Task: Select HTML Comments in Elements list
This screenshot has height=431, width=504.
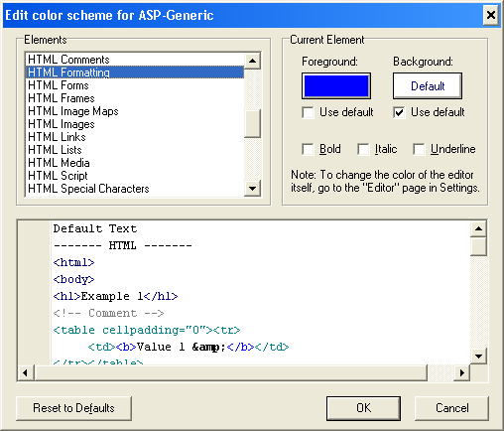Action: [x=135, y=60]
